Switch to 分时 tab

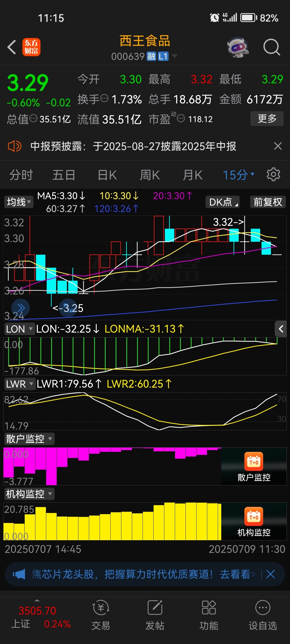tap(21, 175)
